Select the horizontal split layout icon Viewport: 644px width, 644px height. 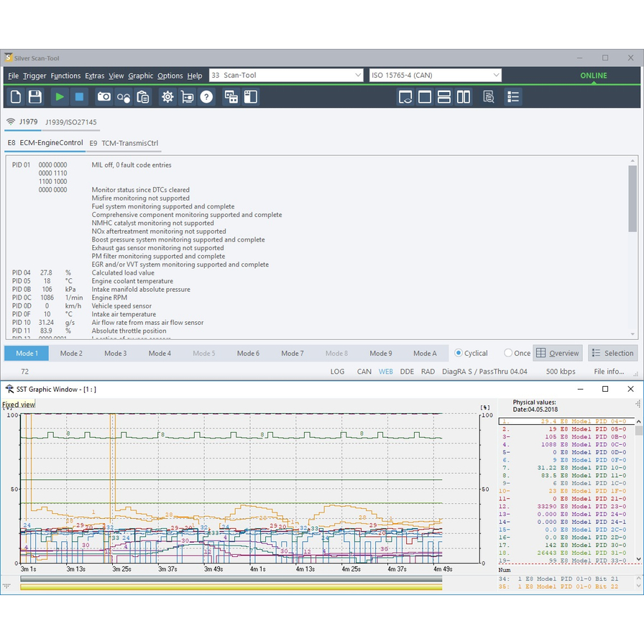pyautogui.click(x=444, y=96)
